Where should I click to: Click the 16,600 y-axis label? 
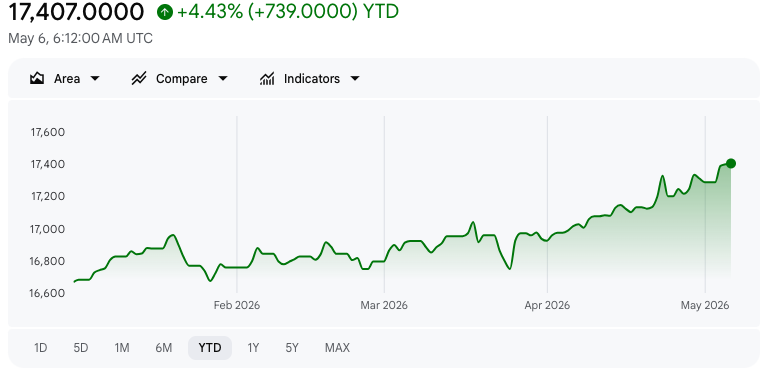(x=48, y=293)
